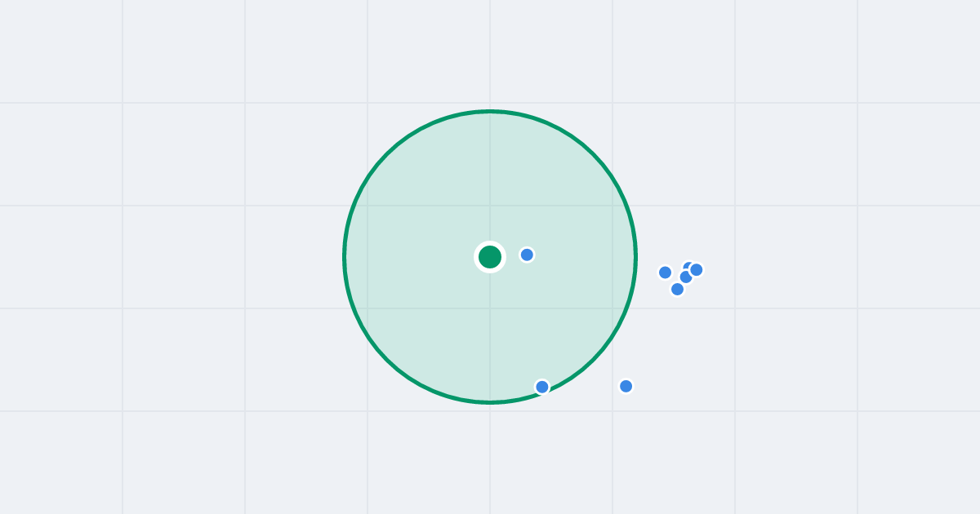Click the bottommost point of the green outline
The height and width of the screenshot is (514, 980).
pyautogui.click(x=490, y=402)
